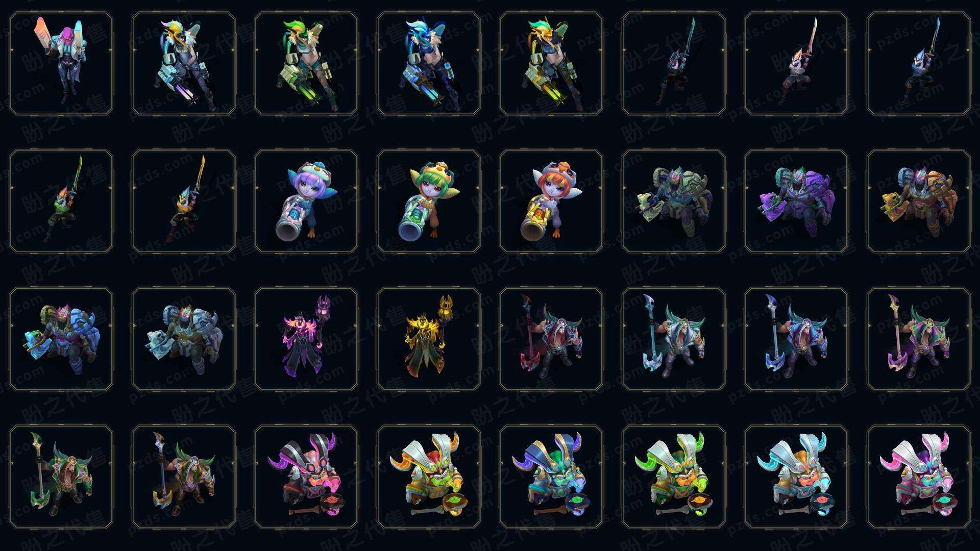Image resolution: width=980 pixels, height=551 pixels.
Task: Pick the swordsman with red-white outfit
Action: [x=796, y=63]
